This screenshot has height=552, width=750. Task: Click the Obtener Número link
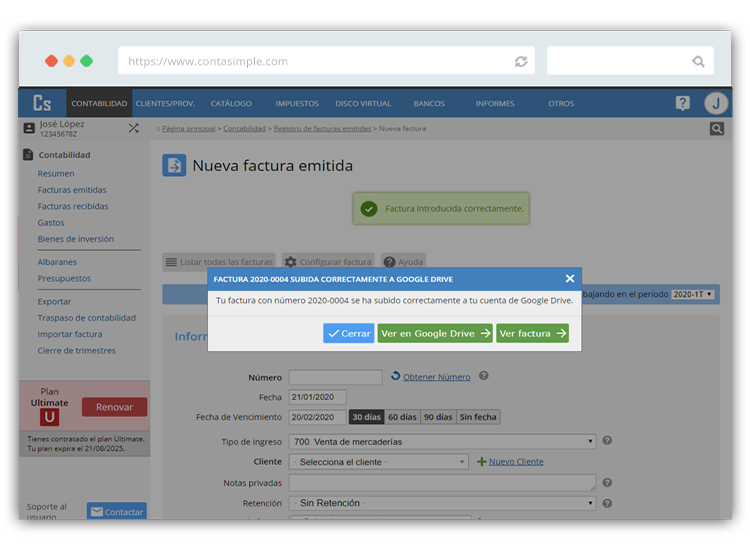[436, 377]
